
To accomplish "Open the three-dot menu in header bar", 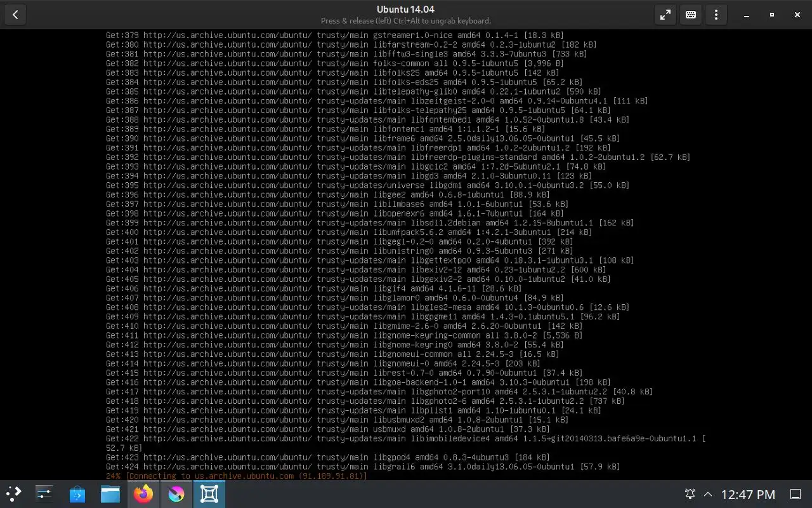I will (x=716, y=15).
